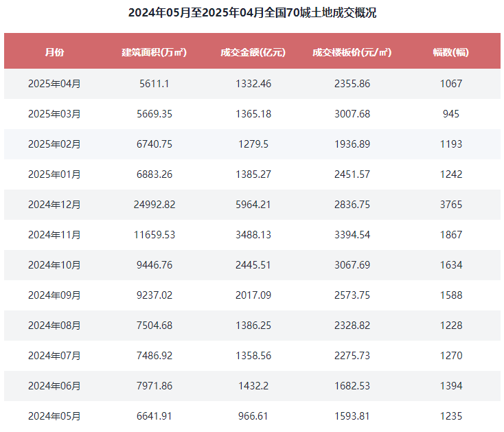Click the 月份 column header
The height and width of the screenshot is (432, 504).
54,52
